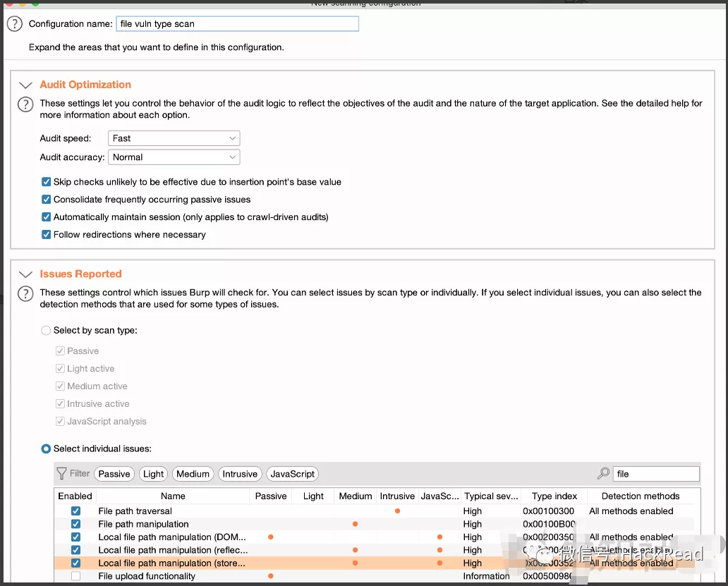Enable File upload functionality issue
The height and width of the screenshot is (586, 728).
pos(75,576)
